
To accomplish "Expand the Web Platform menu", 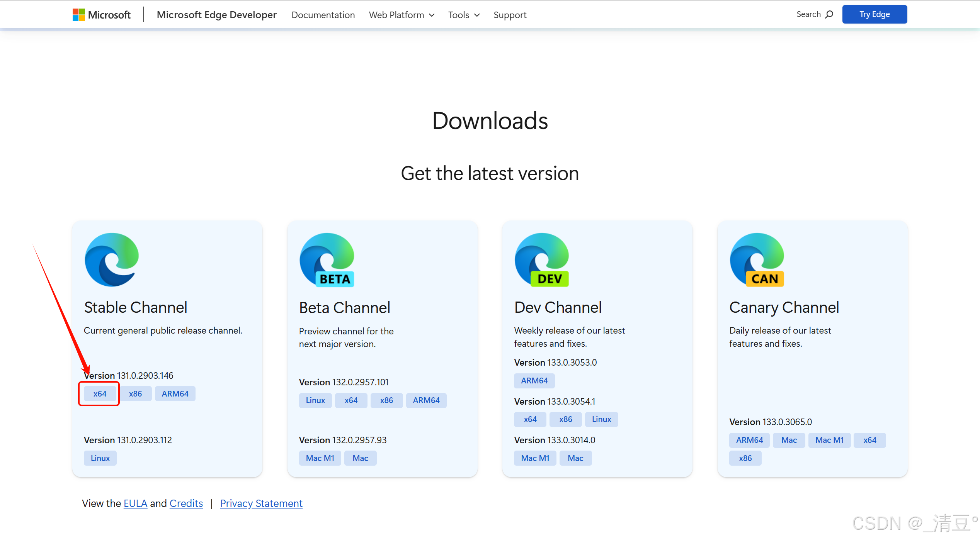I will coord(402,15).
